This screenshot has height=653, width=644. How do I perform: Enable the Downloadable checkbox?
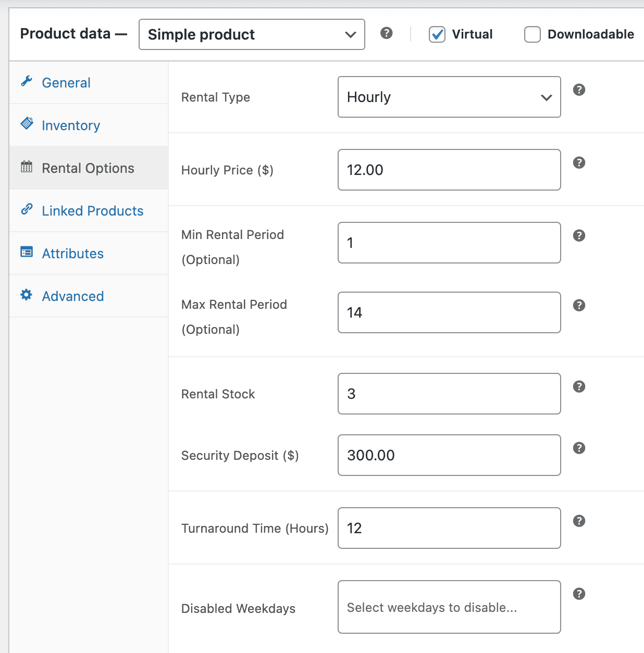tap(532, 34)
